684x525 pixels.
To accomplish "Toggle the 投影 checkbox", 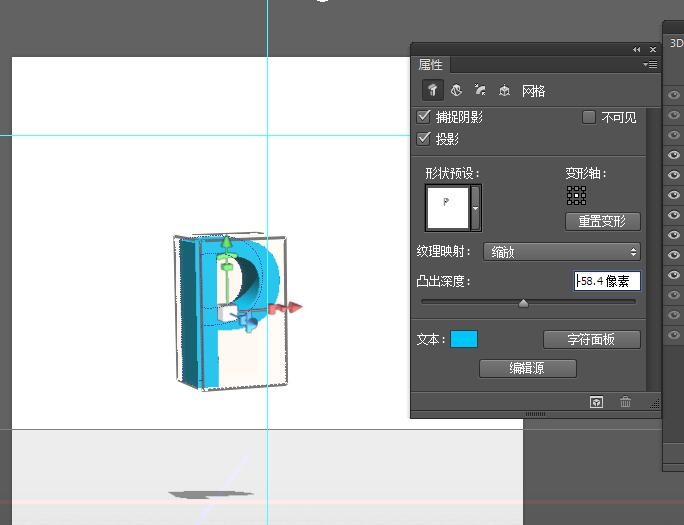I will pyautogui.click(x=424, y=139).
